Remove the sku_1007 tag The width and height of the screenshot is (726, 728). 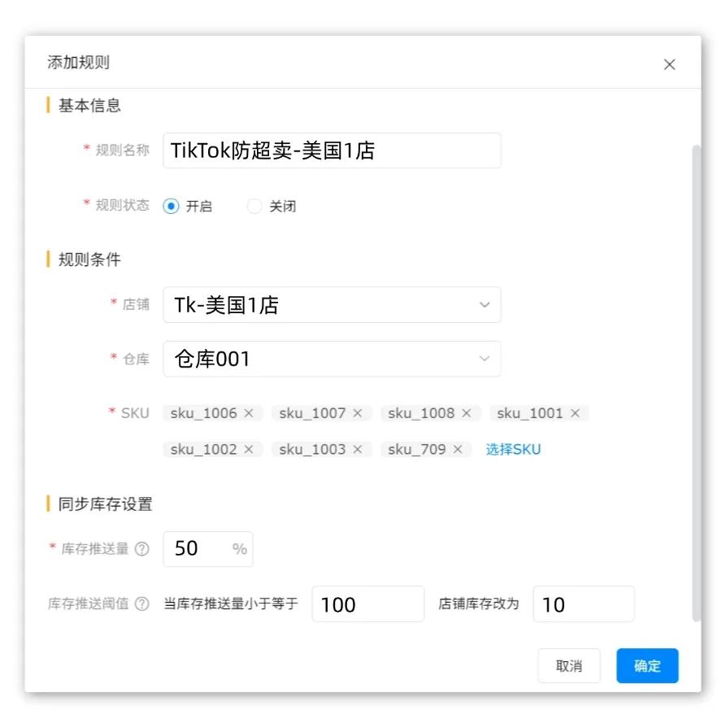(x=358, y=413)
